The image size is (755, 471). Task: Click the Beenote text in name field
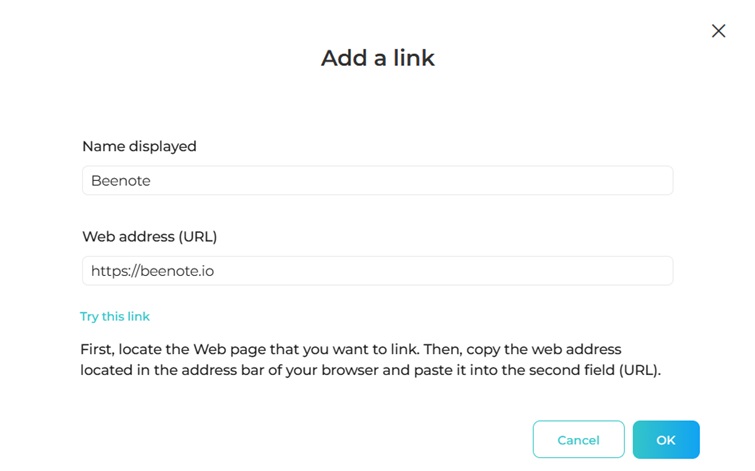pyautogui.click(x=120, y=181)
